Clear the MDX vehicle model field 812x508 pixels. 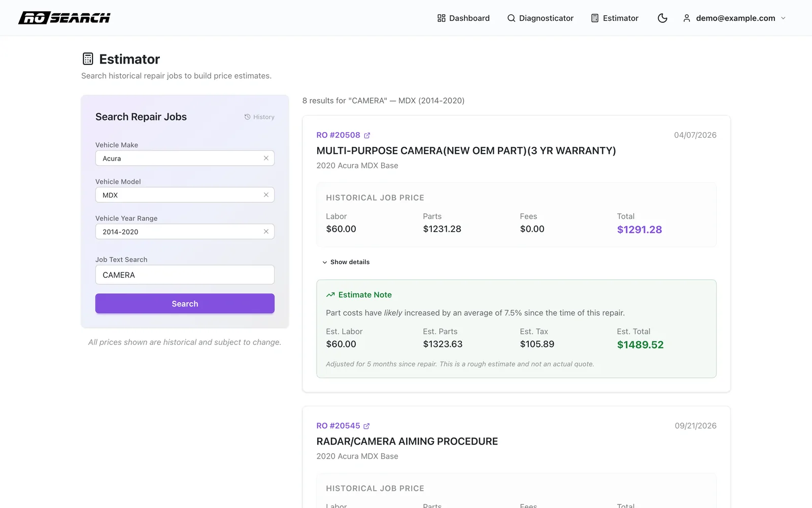pos(266,195)
